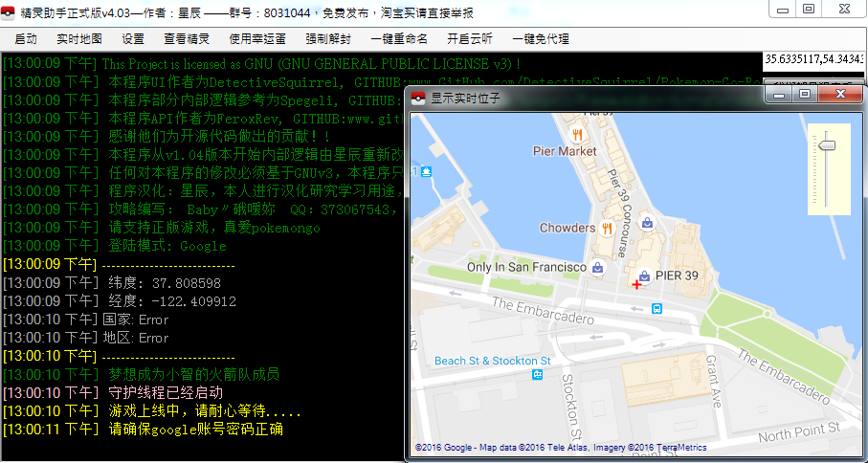
Task: Close the 显示实时位子 map window
Action: point(840,95)
